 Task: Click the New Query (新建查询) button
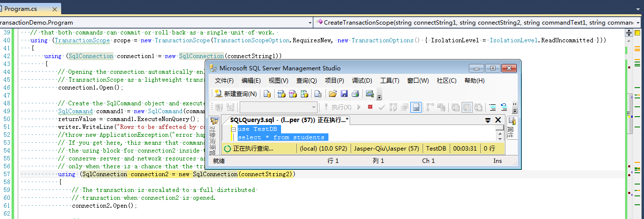236,94
